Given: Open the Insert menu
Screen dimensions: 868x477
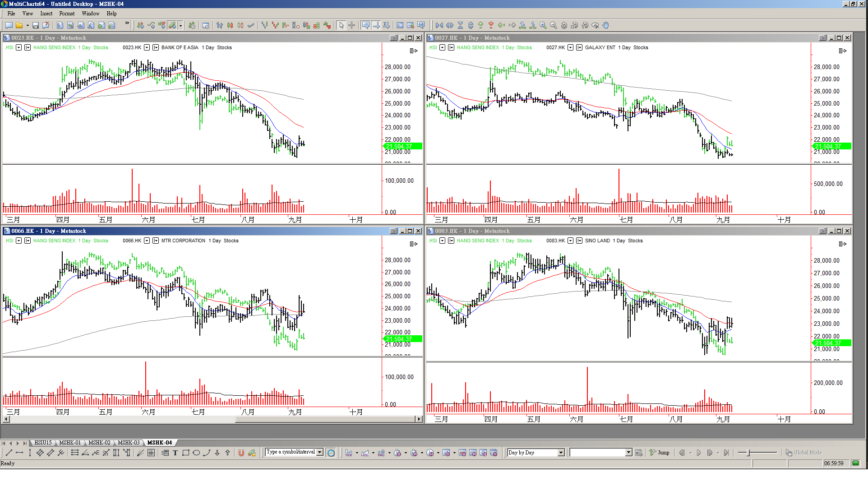Looking at the screenshot, I should click(46, 14).
